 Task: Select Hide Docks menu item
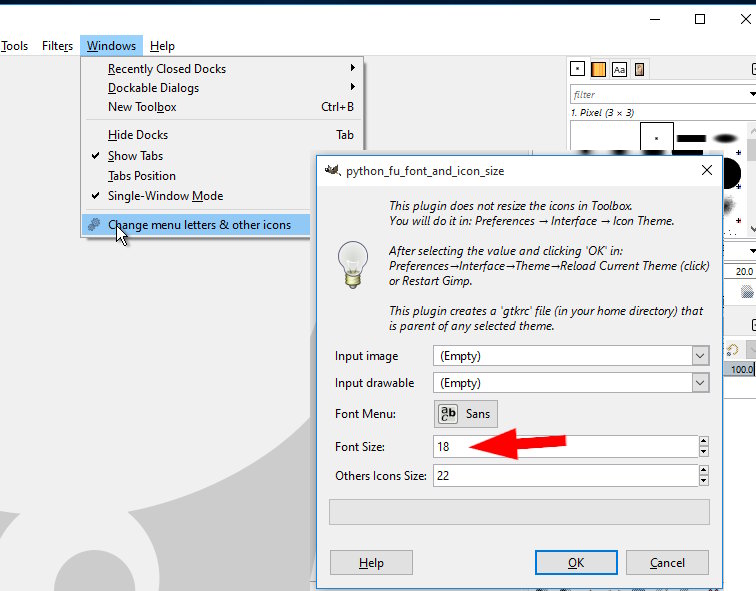pos(222,134)
